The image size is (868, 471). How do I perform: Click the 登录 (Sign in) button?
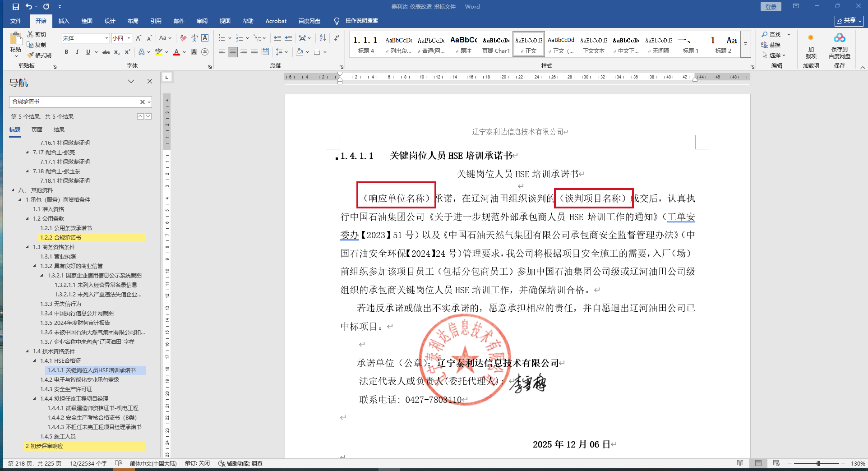click(x=771, y=7)
